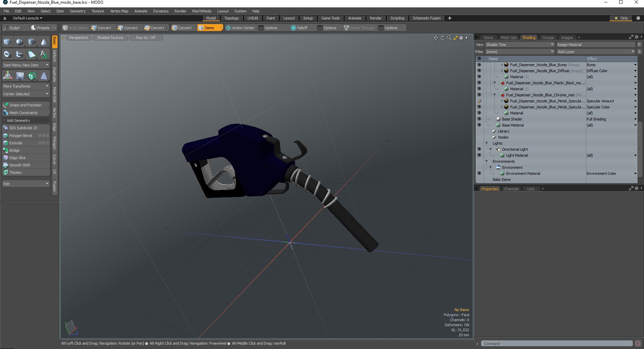Click the viewport zoom magnifier icon

[x=449, y=38]
